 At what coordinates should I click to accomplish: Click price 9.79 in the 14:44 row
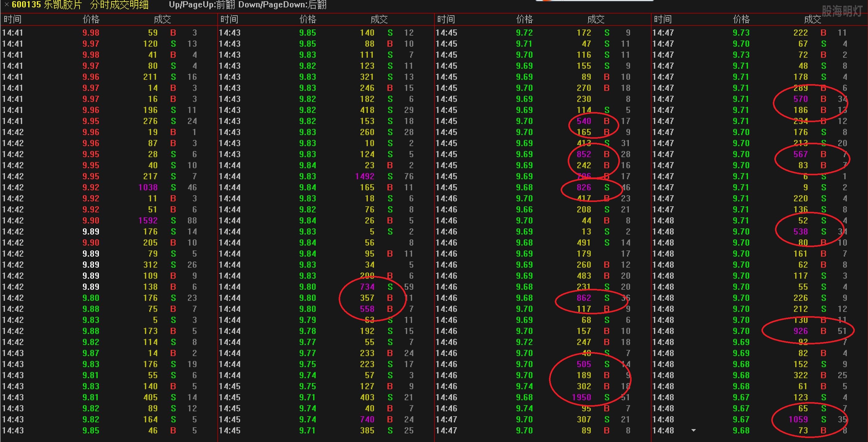tap(308, 320)
